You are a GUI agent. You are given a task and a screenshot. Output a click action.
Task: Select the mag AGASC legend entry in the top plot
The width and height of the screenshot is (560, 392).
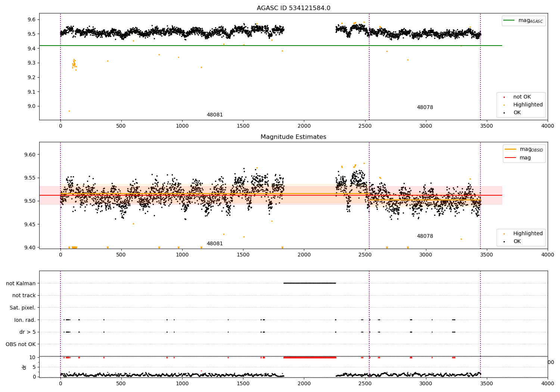(523, 21)
